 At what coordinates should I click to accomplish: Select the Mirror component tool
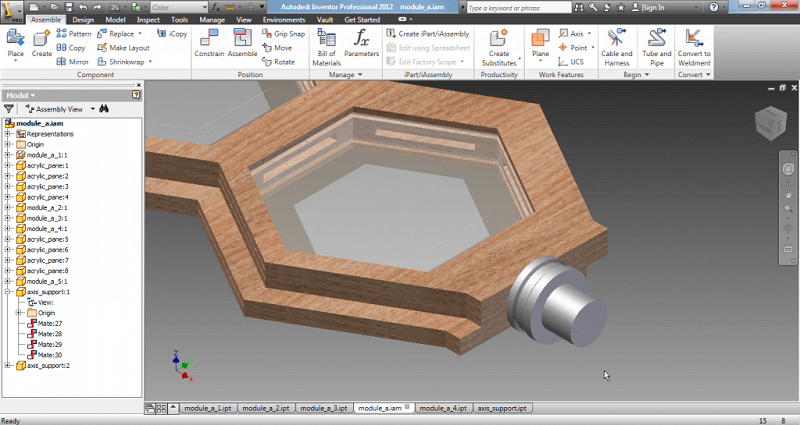point(72,62)
